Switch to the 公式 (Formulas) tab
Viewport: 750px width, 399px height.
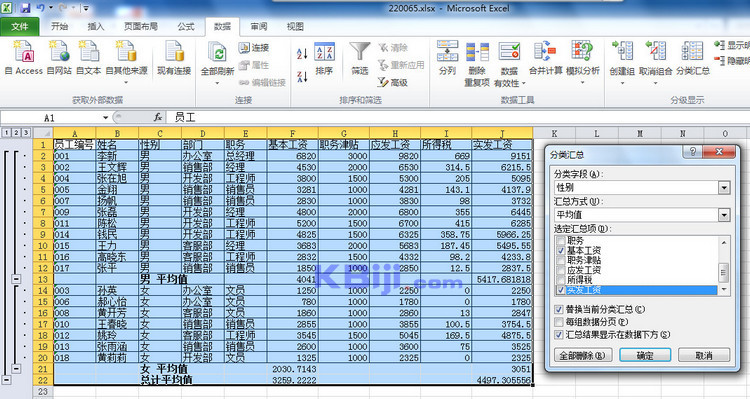(186, 27)
